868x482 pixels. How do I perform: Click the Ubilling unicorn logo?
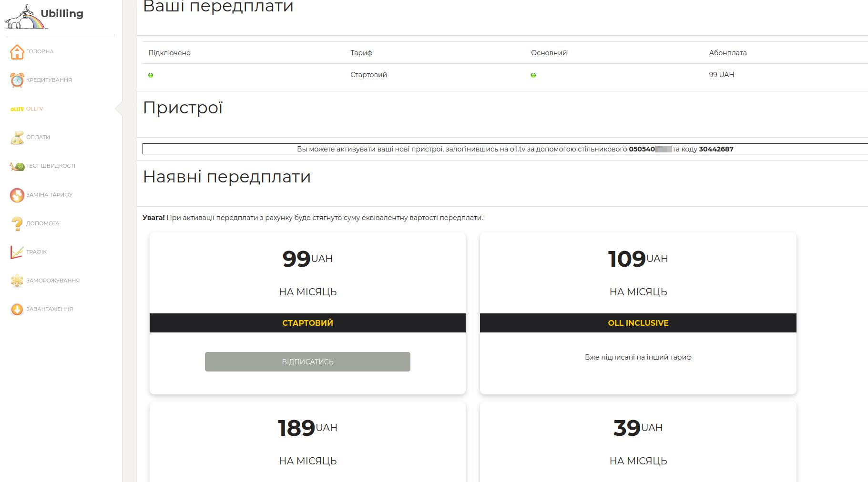(26, 18)
